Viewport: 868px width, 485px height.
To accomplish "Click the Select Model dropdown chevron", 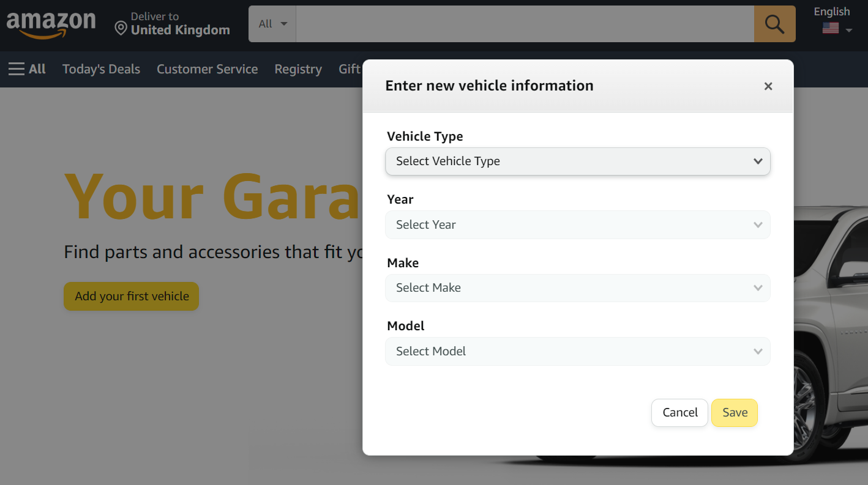I will (x=758, y=351).
